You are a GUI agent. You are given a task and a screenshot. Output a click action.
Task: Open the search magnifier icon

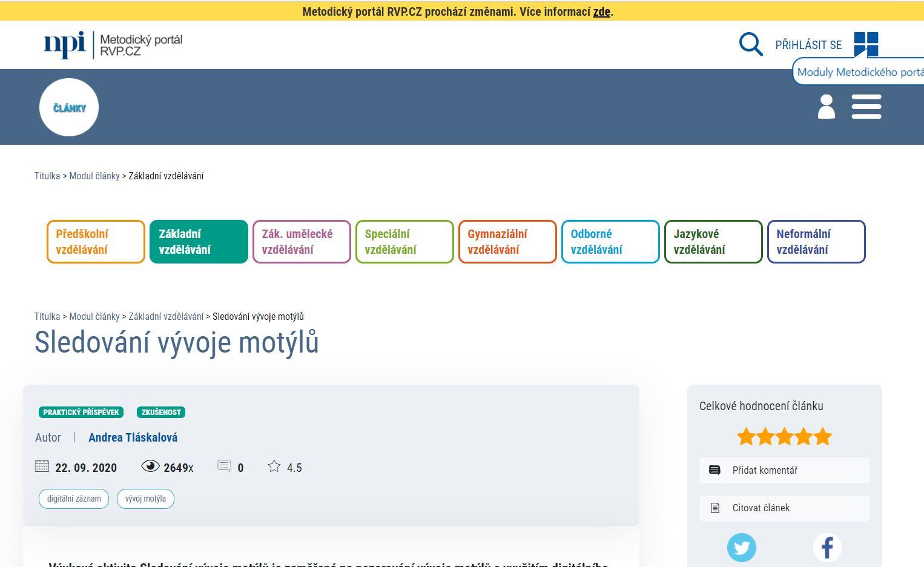[751, 44]
